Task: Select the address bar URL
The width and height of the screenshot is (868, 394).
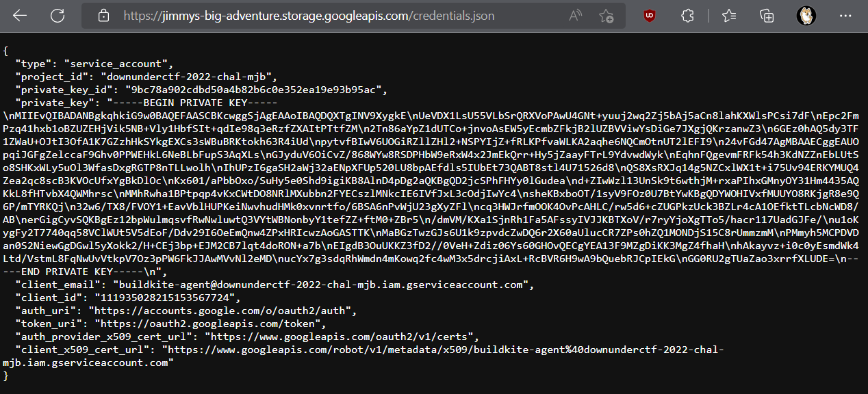Action: click(x=309, y=15)
